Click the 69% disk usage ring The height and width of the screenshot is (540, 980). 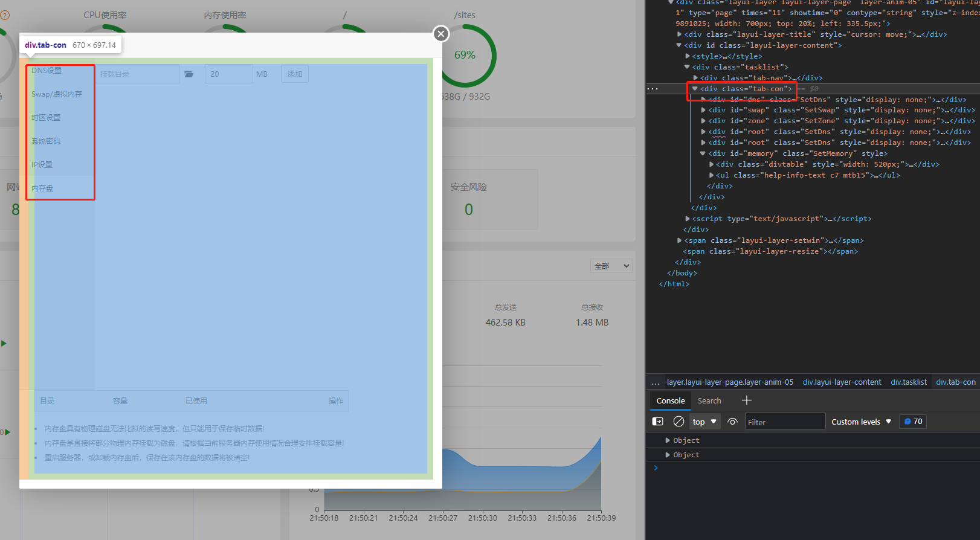coord(466,55)
